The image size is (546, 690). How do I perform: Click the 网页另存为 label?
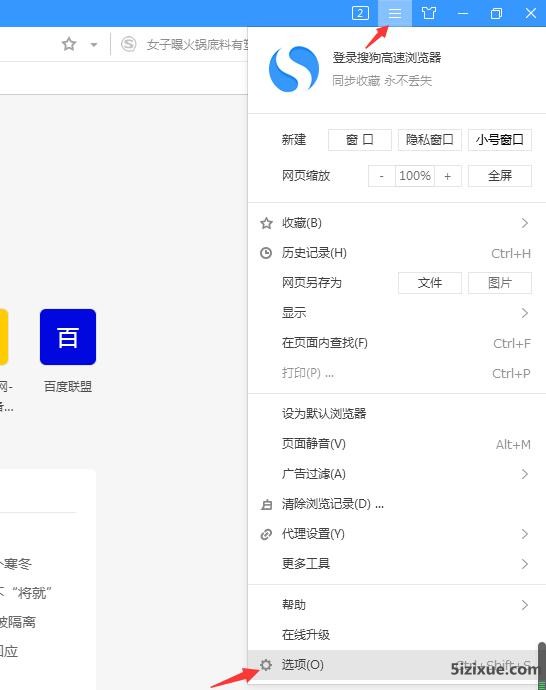tap(311, 283)
